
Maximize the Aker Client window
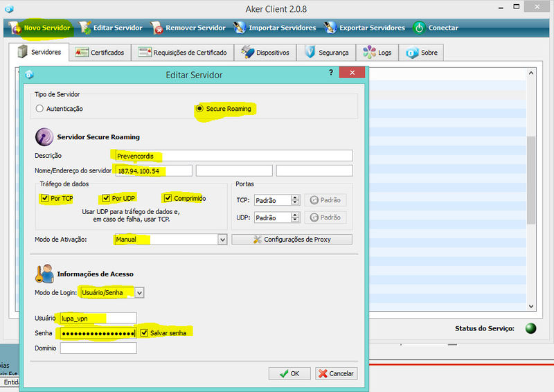[516, 7]
